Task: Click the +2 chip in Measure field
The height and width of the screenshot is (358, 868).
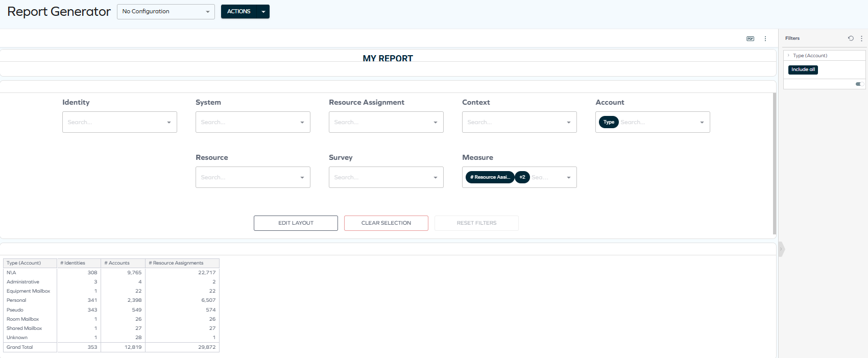Action: [522, 177]
